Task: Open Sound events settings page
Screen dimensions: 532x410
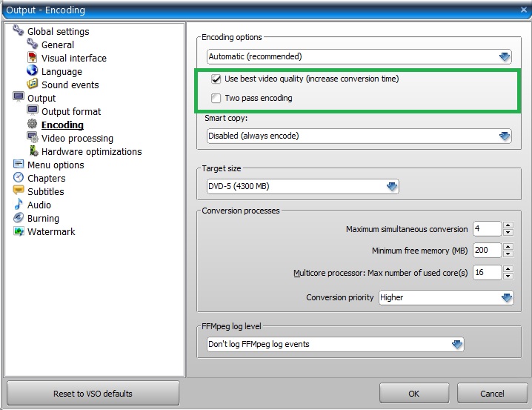Action: pyautogui.click(x=70, y=85)
